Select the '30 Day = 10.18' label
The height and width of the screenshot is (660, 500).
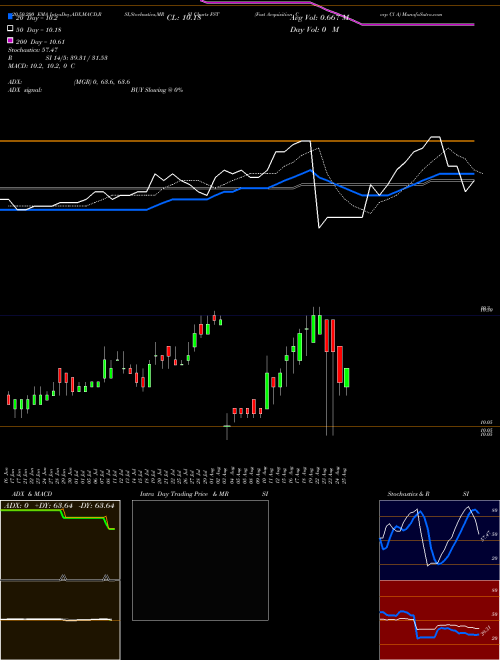tap(38, 30)
